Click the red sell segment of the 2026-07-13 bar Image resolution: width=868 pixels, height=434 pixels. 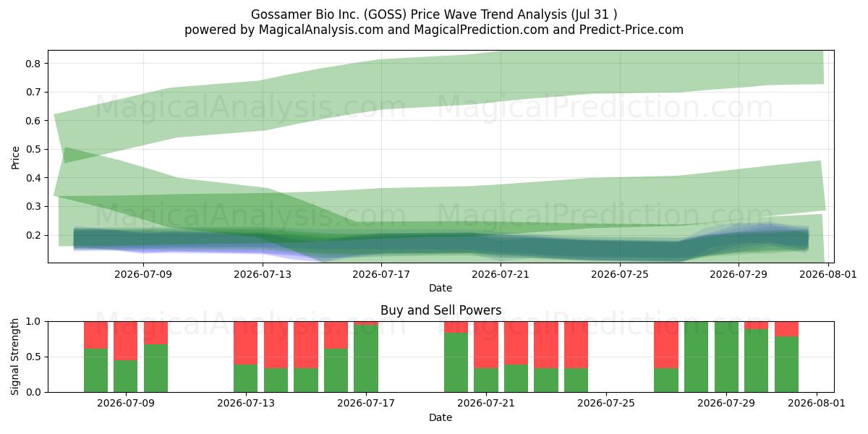click(x=246, y=343)
